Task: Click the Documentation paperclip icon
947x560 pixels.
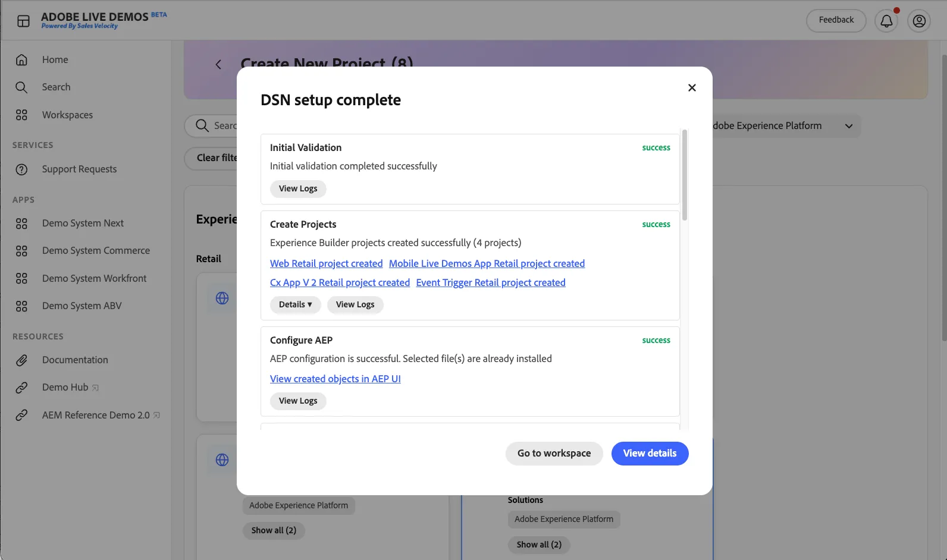Action: tap(21, 360)
